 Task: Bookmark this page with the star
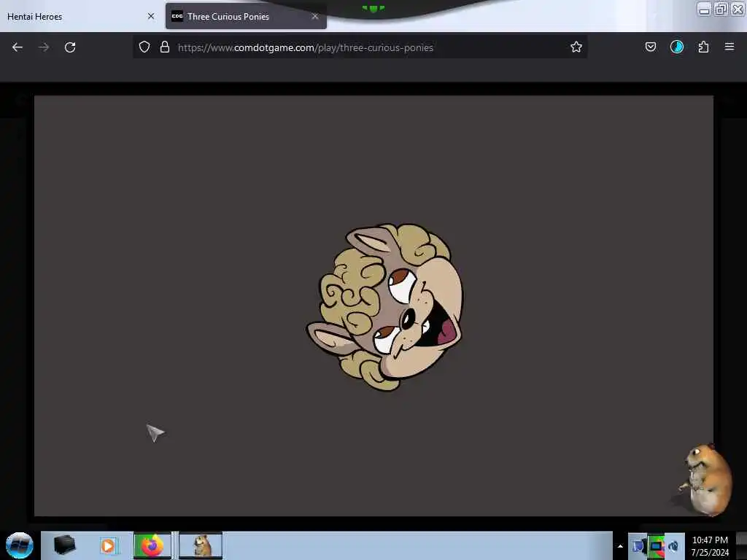point(576,47)
